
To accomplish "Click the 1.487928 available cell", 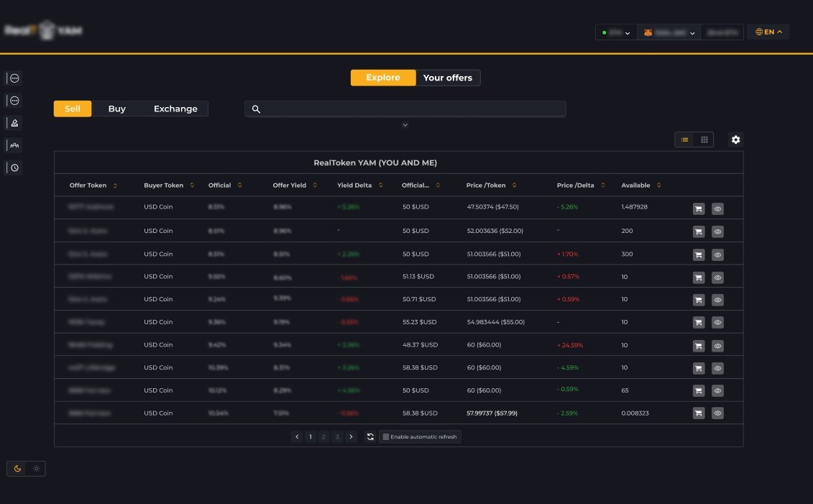I will click(x=634, y=207).
